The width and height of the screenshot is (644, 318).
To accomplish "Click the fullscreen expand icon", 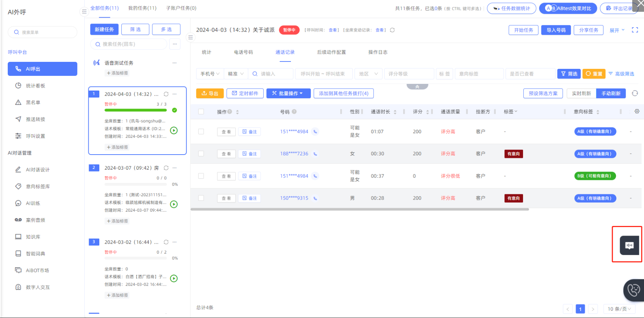I will click(635, 30).
